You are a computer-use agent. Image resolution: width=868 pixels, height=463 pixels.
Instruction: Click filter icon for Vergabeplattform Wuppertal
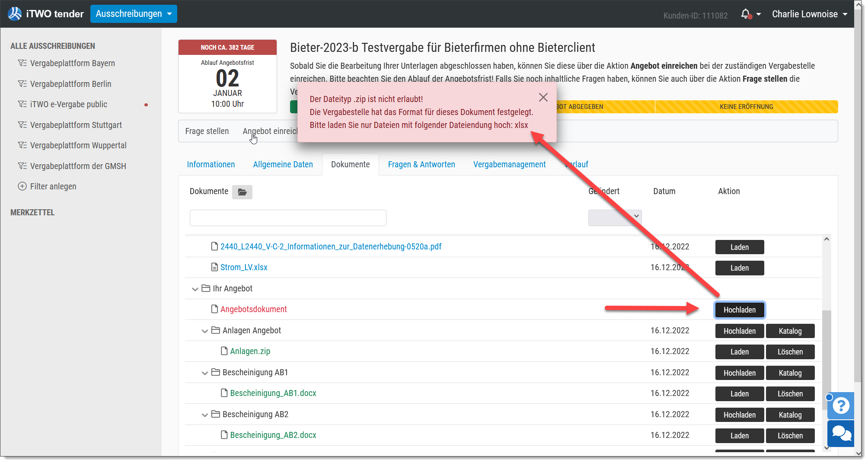(22, 145)
